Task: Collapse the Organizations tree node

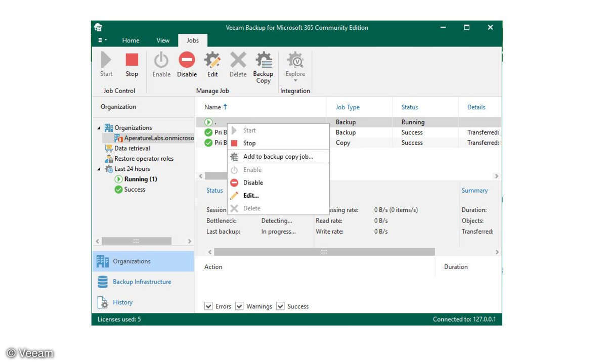Action: point(99,128)
